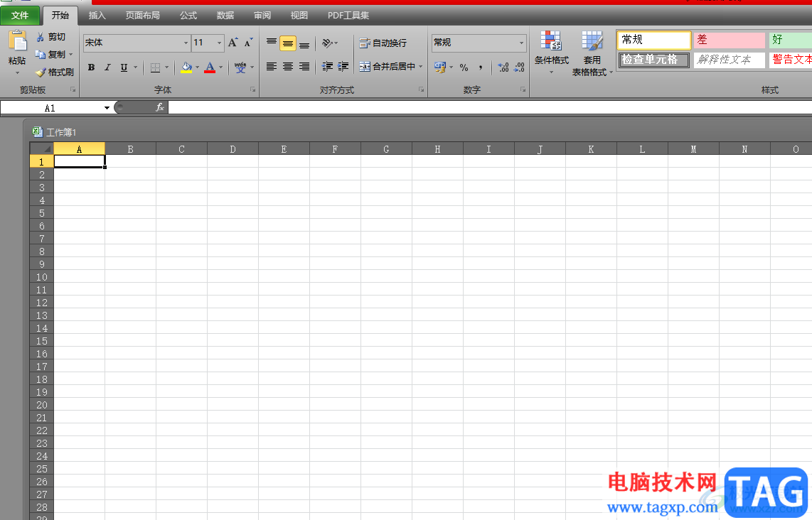The width and height of the screenshot is (812, 520).
Task: Expand borders dropdown arrow
Action: tap(167, 67)
